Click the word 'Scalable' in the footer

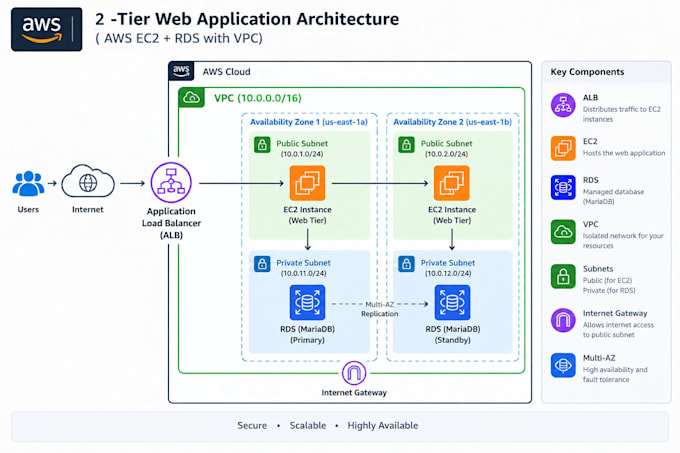click(x=308, y=425)
